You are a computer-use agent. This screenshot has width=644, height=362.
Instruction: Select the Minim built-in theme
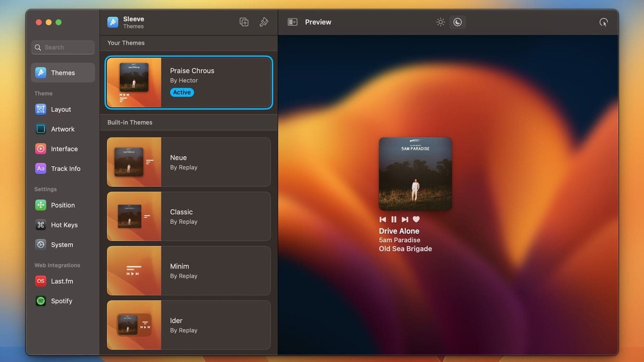(x=189, y=271)
